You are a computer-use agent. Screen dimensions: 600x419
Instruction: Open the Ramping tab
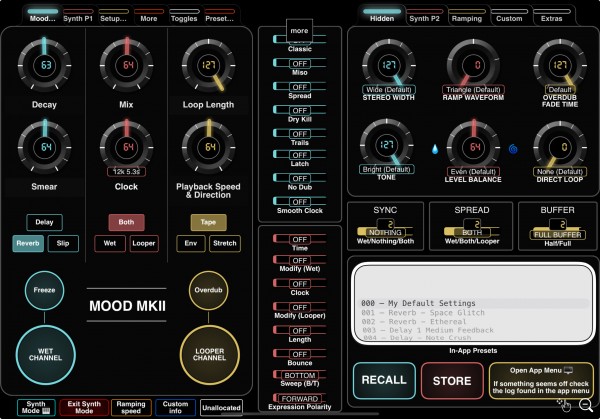[x=467, y=16]
